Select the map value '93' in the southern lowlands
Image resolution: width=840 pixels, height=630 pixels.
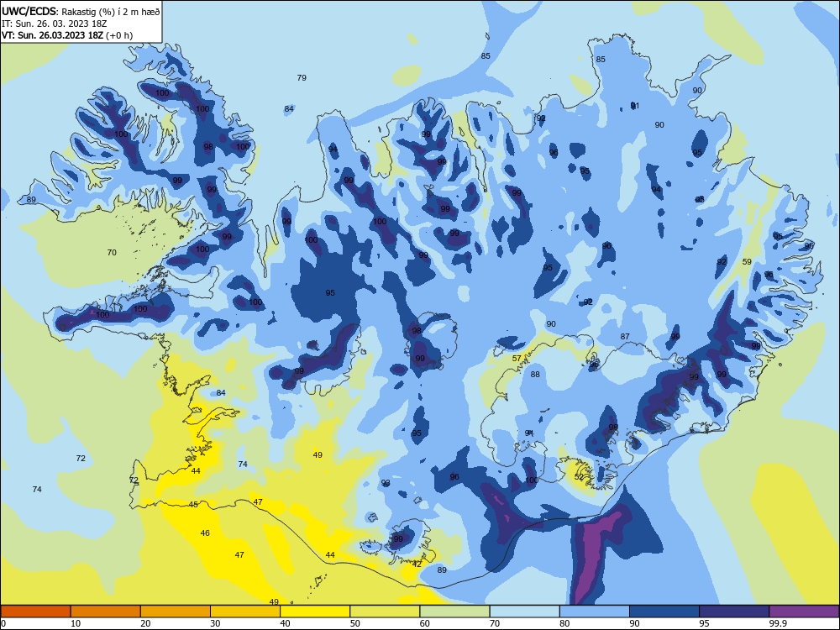tap(386, 483)
